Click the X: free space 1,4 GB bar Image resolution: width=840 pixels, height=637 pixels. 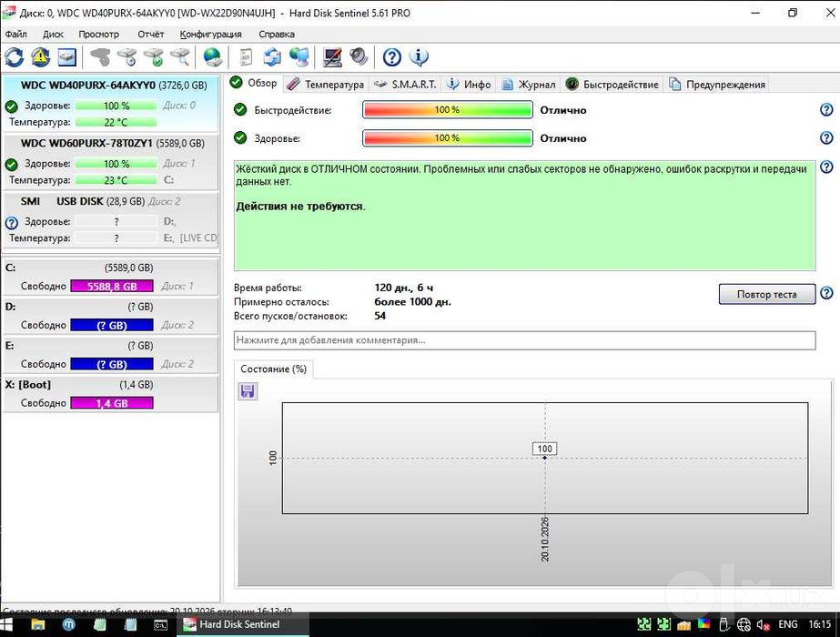tap(112, 403)
